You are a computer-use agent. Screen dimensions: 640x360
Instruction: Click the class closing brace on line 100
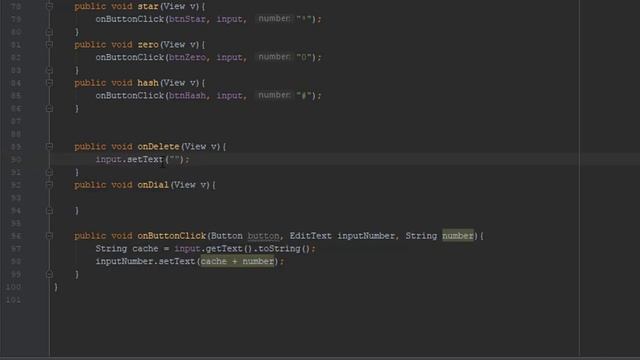click(x=56, y=287)
